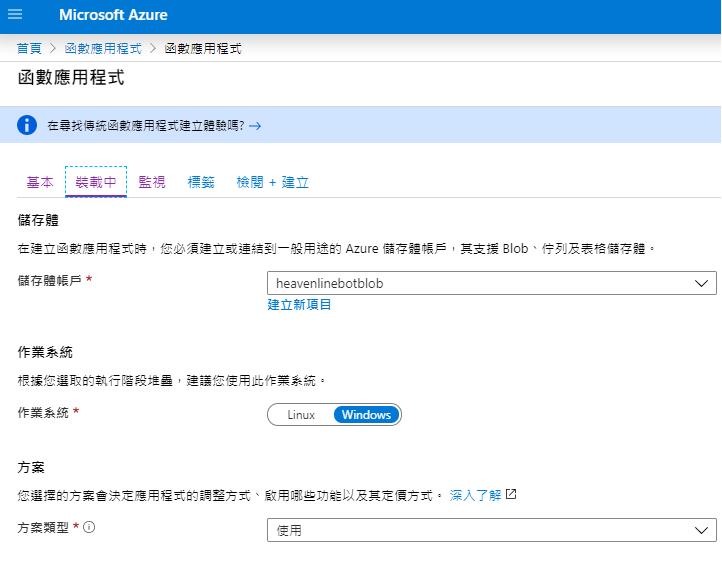Screen dimensions: 722x582
Task: Click the 儲存體 section heading
Action: click(x=38, y=220)
